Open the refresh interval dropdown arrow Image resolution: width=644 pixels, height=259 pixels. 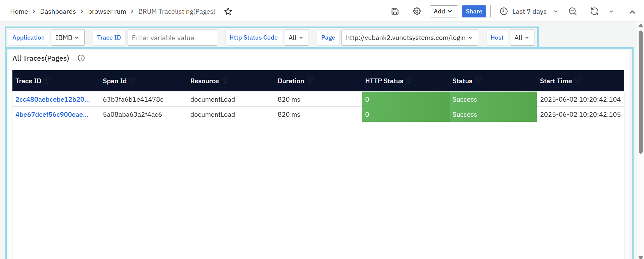click(611, 11)
